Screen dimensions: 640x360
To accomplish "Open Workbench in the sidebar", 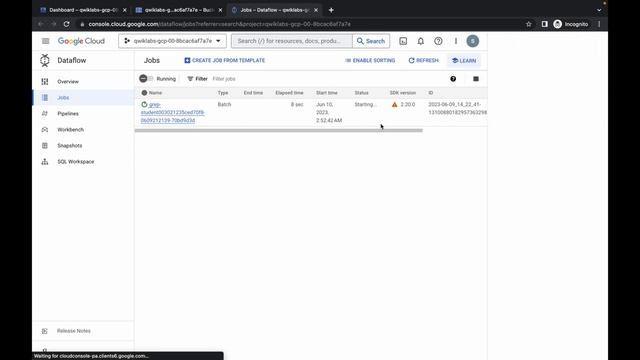I will [70, 129].
